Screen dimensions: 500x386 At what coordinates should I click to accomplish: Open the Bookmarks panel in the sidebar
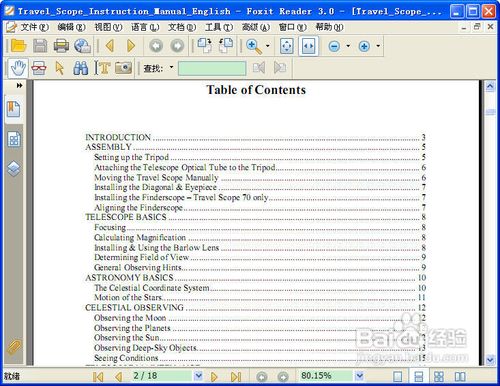tap(14, 109)
